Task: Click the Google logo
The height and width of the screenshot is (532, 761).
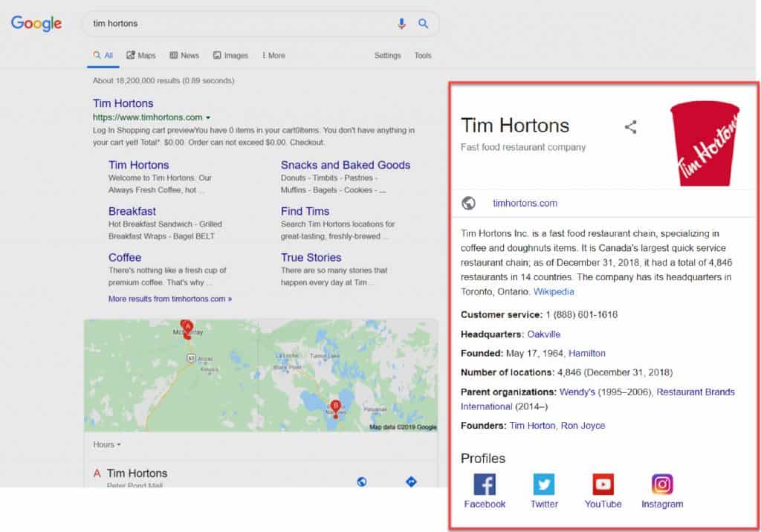Action: 36,23
